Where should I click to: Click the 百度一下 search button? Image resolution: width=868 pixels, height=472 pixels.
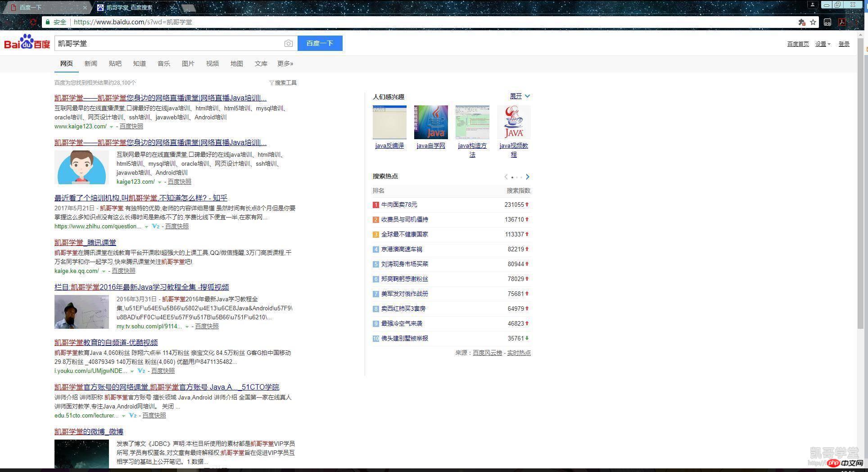tap(320, 43)
